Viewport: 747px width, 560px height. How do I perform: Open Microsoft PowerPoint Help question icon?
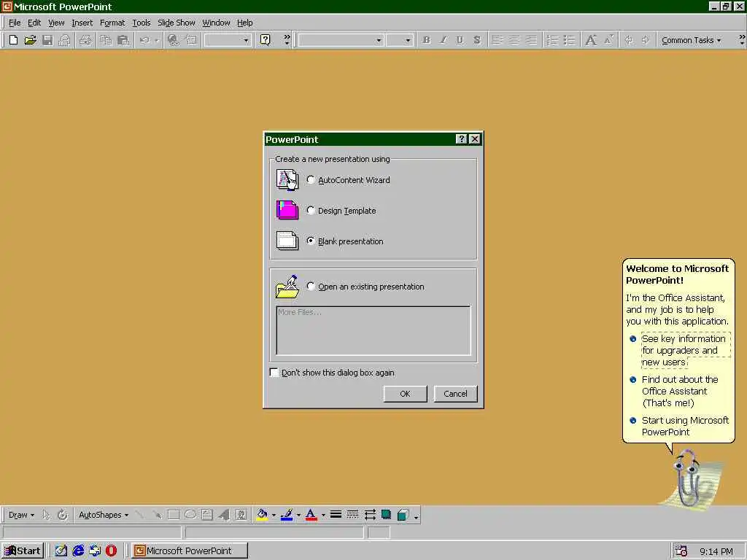point(266,40)
